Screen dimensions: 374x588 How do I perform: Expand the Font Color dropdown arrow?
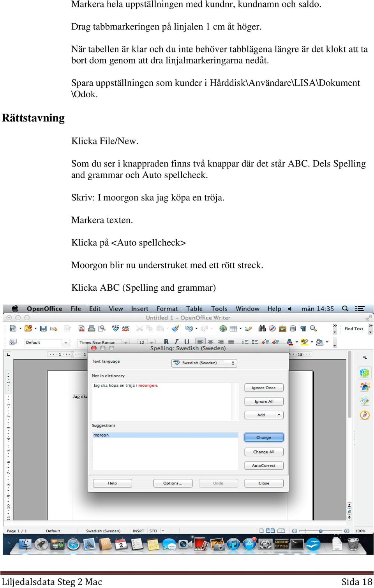[296, 342]
